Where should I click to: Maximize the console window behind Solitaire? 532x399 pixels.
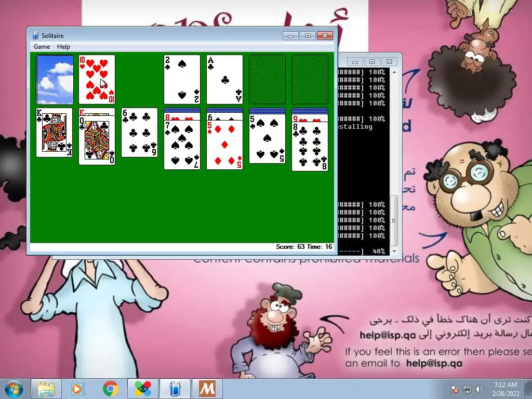click(x=372, y=62)
